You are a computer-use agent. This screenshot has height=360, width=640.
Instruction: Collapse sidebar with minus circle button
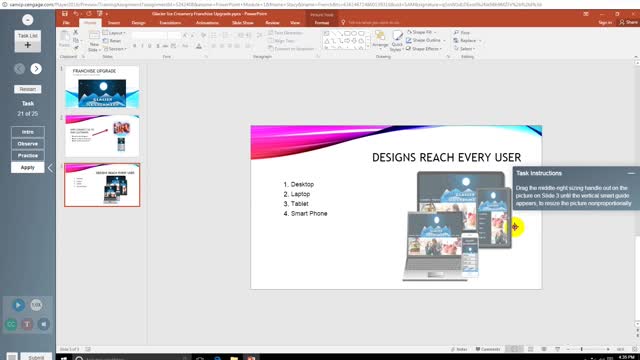point(28,20)
